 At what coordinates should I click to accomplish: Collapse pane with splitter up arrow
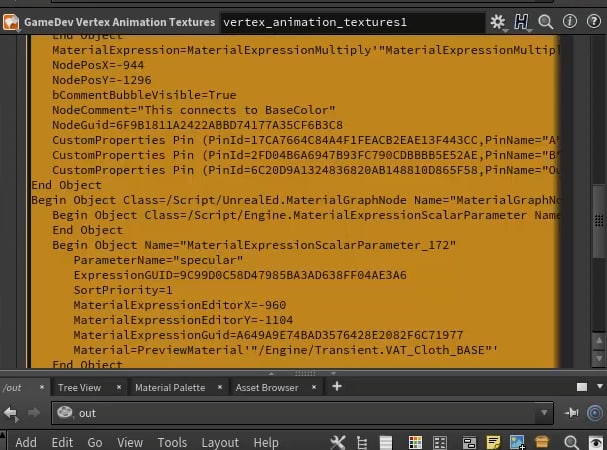click(271, 374)
